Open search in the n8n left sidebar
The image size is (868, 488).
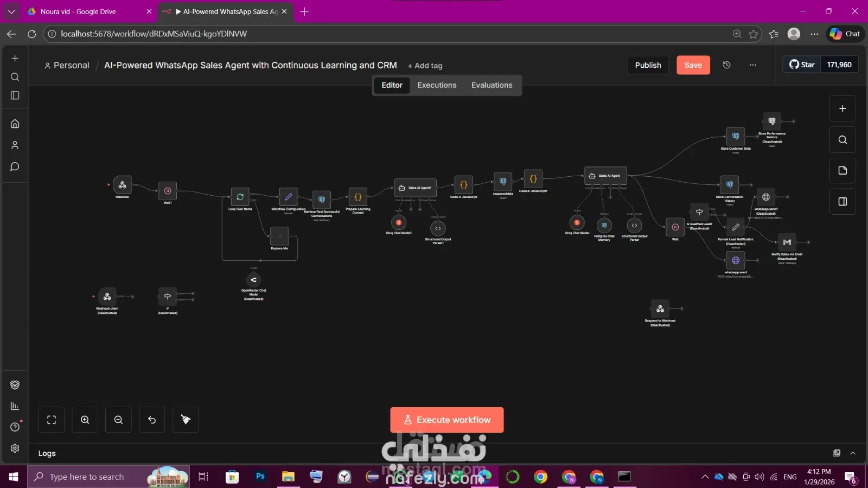[x=15, y=76]
